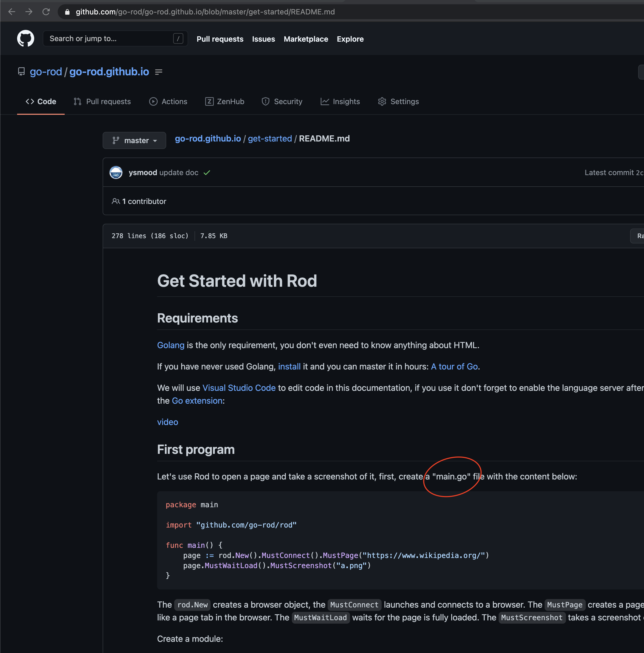The width and height of the screenshot is (644, 653).
Task: Go back using the browser back arrow
Action: point(12,11)
